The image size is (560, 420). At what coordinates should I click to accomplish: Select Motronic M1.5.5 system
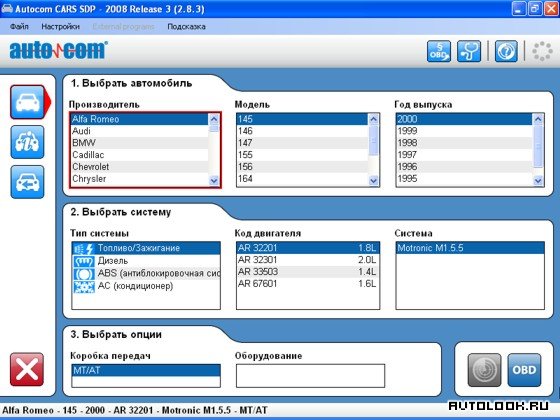(470, 248)
